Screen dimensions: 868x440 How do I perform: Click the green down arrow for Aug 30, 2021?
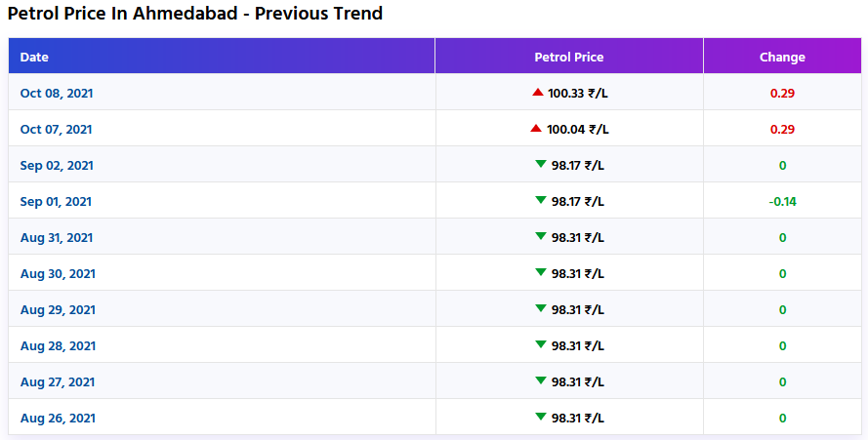click(x=540, y=272)
